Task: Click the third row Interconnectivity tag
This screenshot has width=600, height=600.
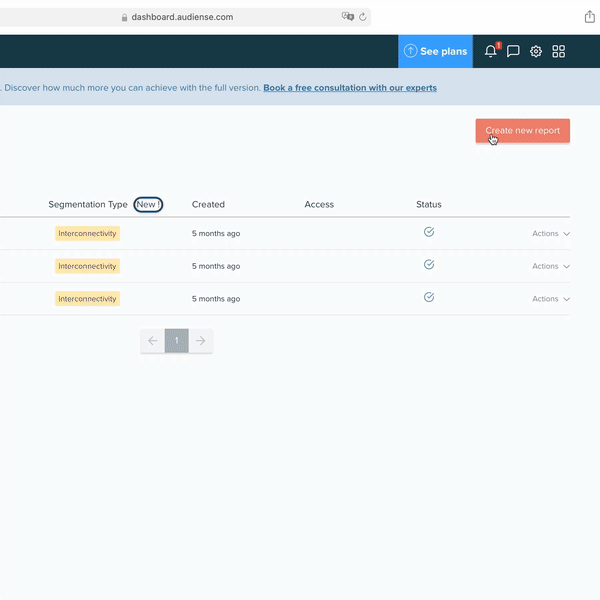Action: pyautogui.click(x=87, y=299)
